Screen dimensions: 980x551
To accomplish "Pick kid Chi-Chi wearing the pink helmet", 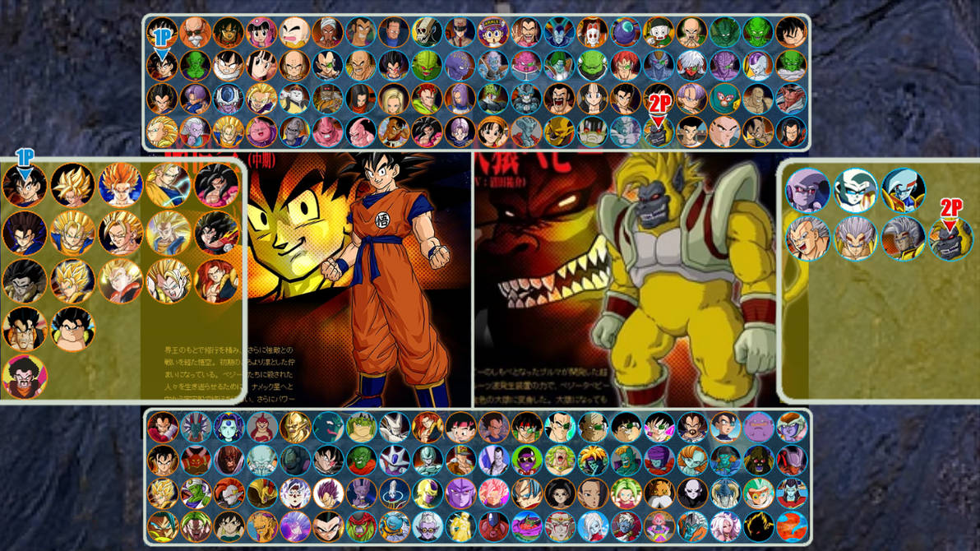I will (261, 33).
